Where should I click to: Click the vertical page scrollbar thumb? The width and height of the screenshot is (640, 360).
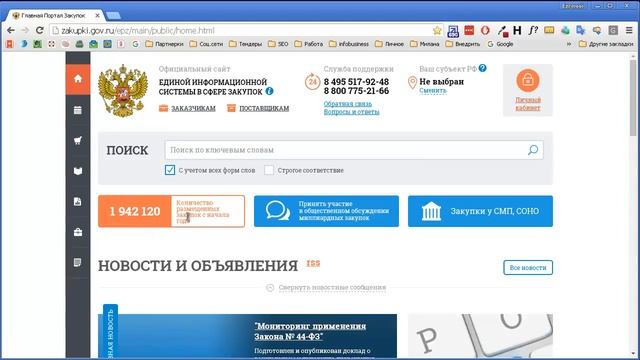[633, 98]
